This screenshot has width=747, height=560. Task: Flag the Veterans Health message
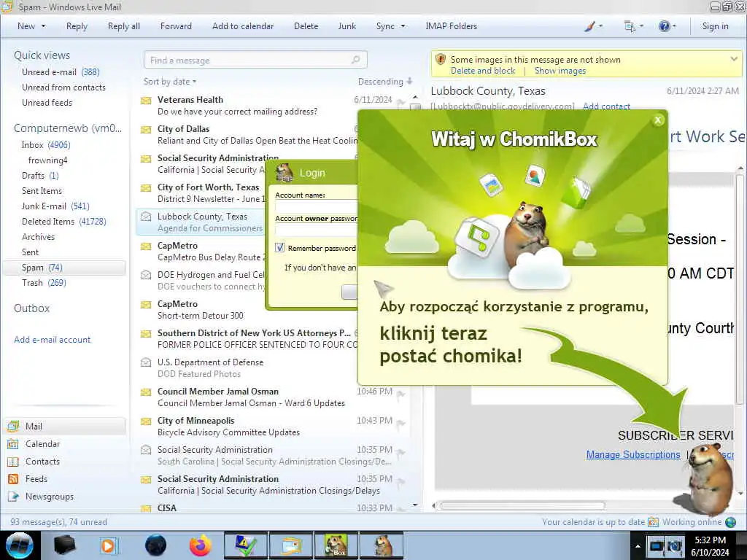click(401, 102)
